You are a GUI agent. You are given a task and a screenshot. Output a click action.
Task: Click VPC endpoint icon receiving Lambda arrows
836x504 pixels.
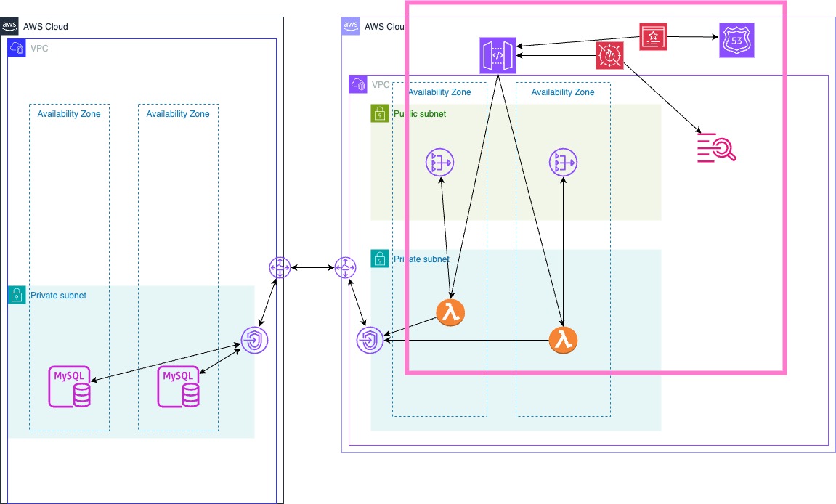pos(370,341)
